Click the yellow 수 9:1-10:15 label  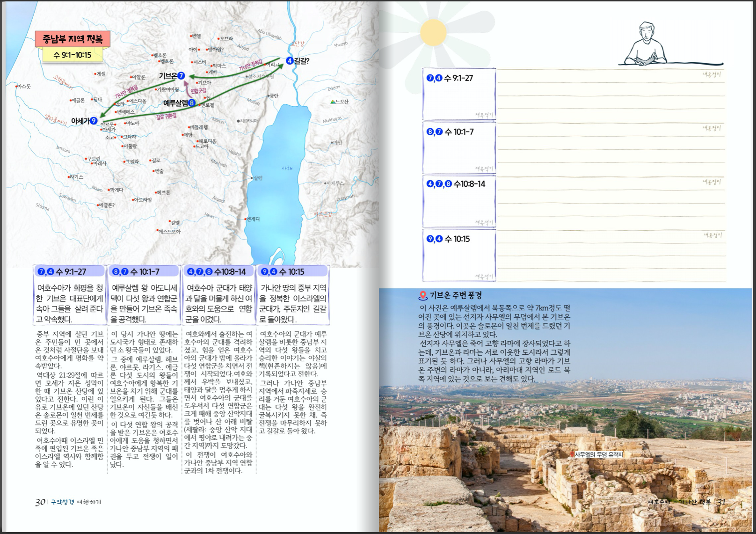coord(73,55)
